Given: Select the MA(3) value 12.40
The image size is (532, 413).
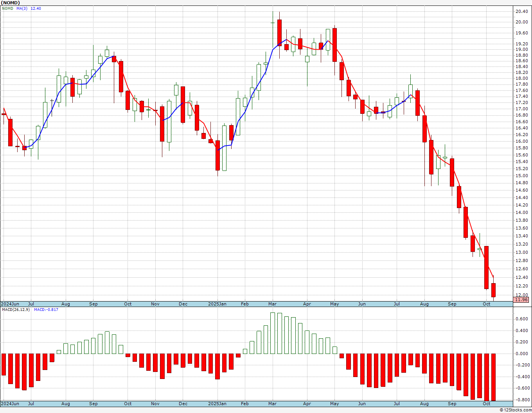Looking at the screenshot, I should [x=36, y=9].
